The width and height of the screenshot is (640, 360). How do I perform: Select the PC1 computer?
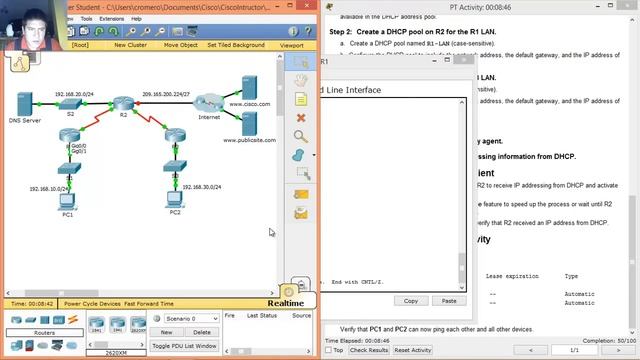coord(67,202)
